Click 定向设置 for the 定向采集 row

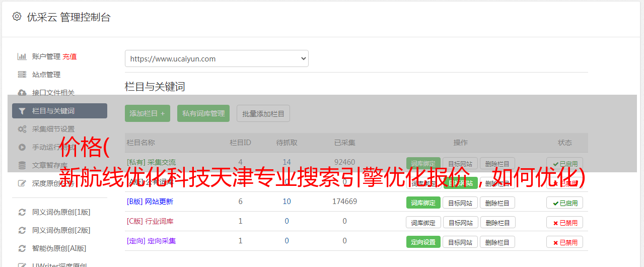click(x=423, y=242)
